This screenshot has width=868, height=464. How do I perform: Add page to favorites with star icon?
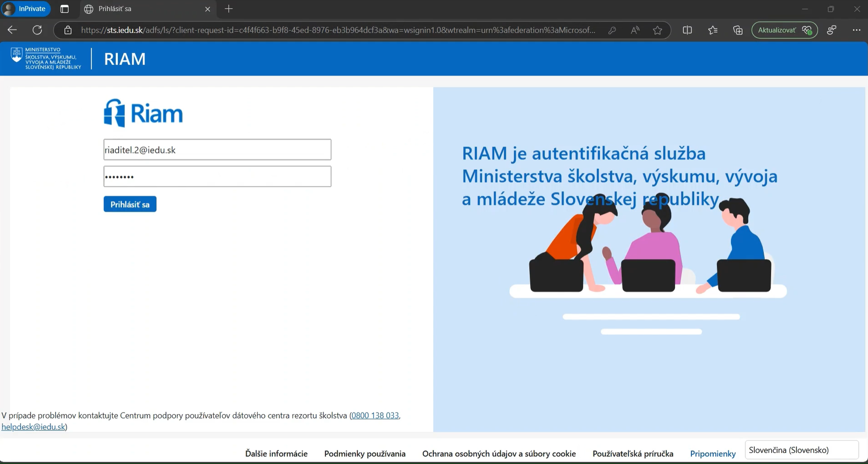click(x=657, y=30)
